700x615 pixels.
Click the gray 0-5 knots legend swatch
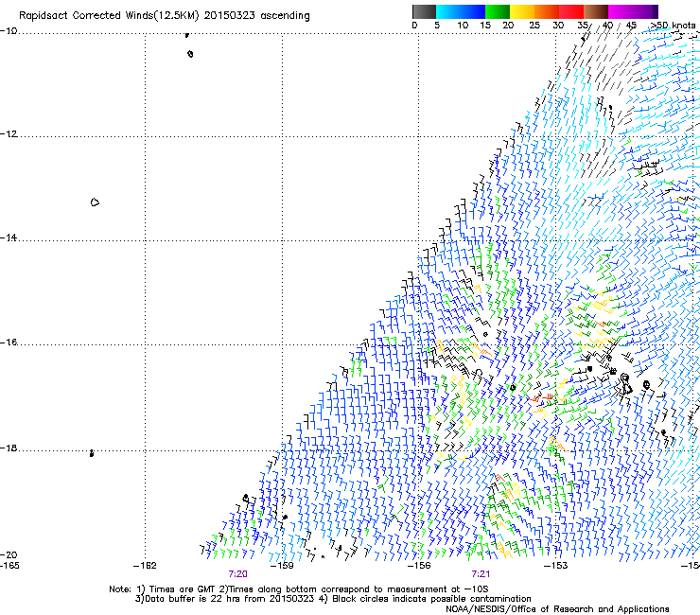(424, 11)
